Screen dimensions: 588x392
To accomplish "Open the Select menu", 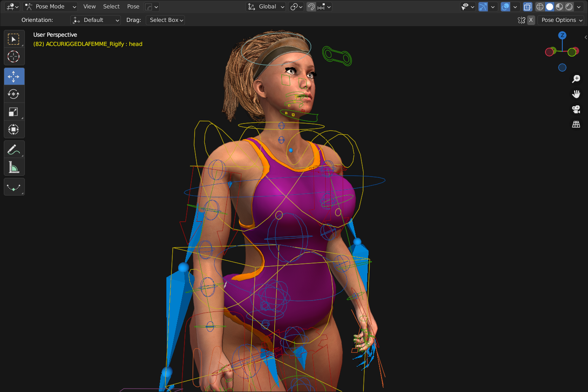I will [x=112, y=7].
